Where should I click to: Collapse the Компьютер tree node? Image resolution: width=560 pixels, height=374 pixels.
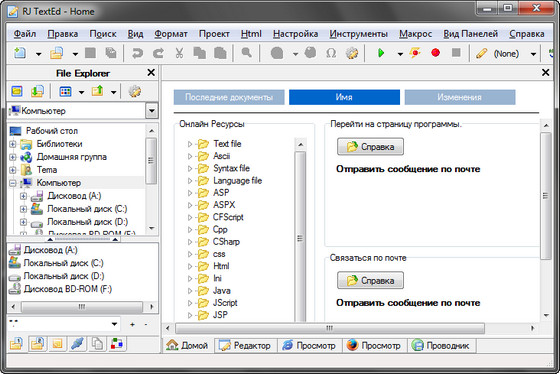[13, 183]
